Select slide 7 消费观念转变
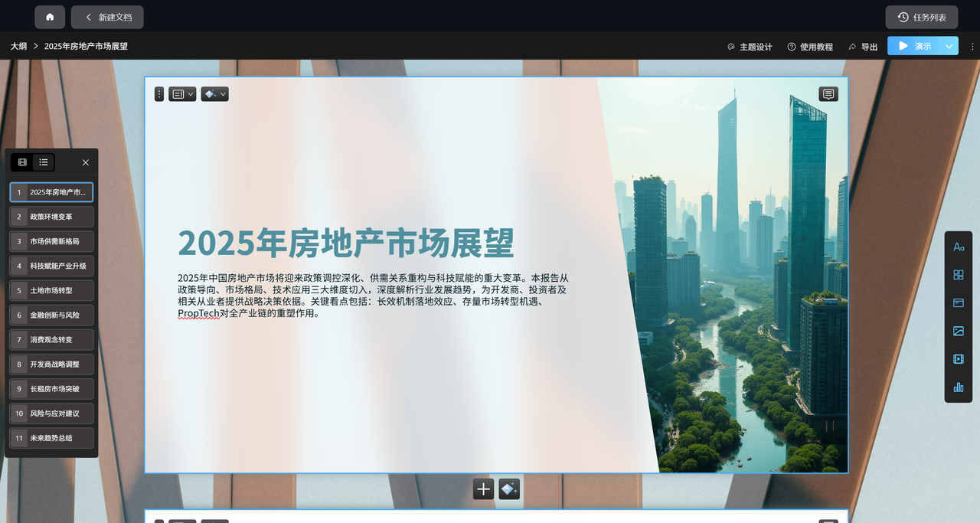The width and height of the screenshot is (980, 523). coord(51,339)
